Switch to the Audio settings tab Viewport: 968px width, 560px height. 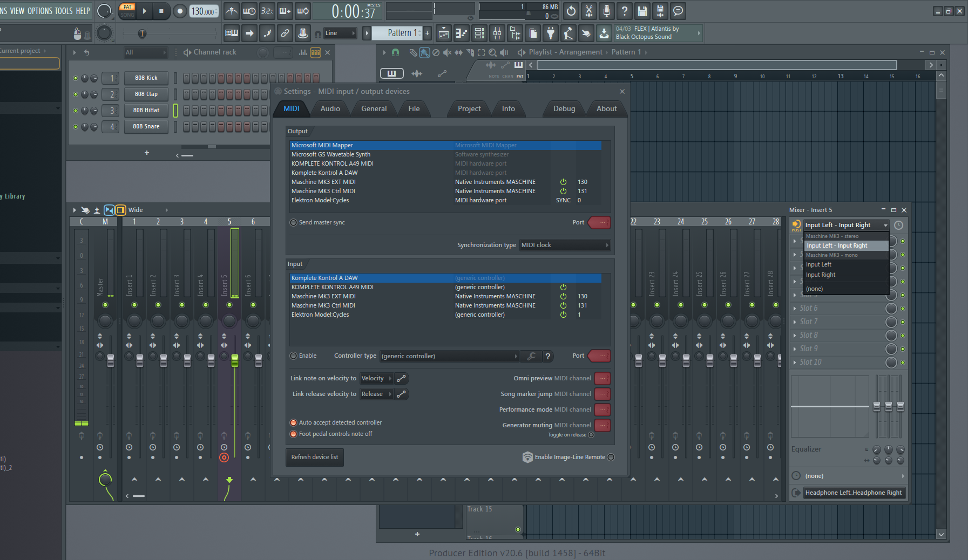click(x=330, y=108)
